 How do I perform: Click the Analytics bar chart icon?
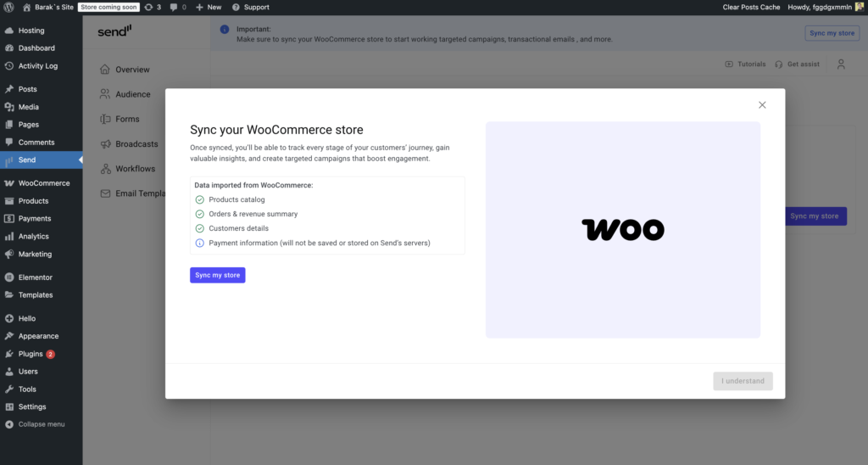click(9, 237)
